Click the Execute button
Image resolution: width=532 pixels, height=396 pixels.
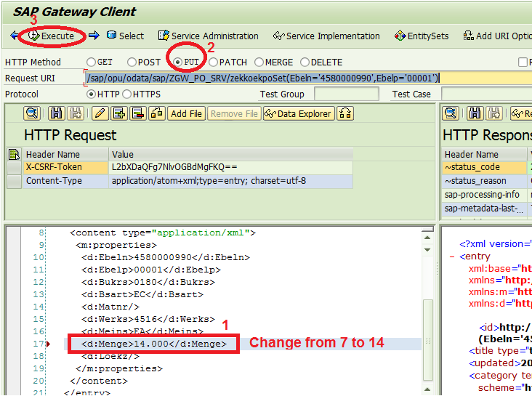click(x=51, y=36)
